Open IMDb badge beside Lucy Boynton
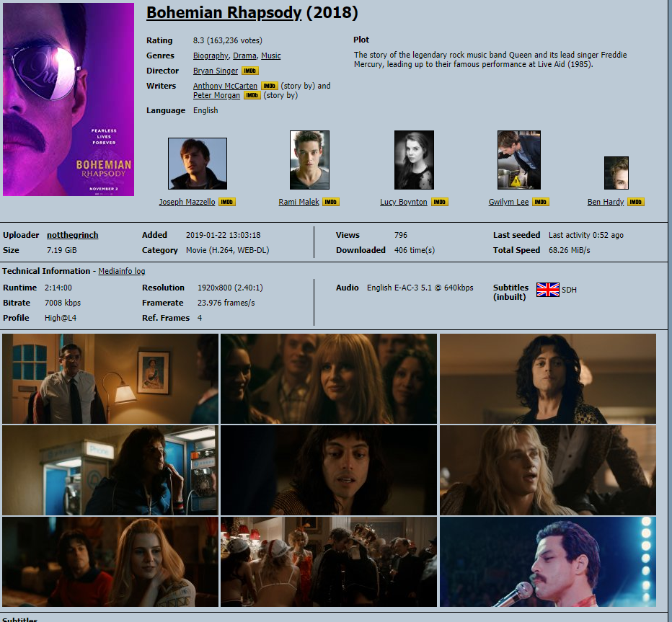Screen dimensions: 672x622 [440, 202]
